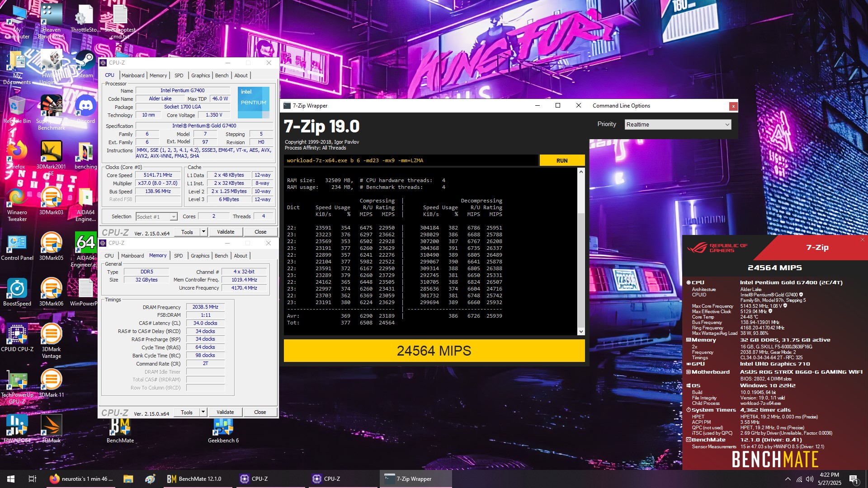Image resolution: width=868 pixels, height=488 pixels.
Task: Click the Intel Pentium G7400 name field
Action: (x=183, y=90)
